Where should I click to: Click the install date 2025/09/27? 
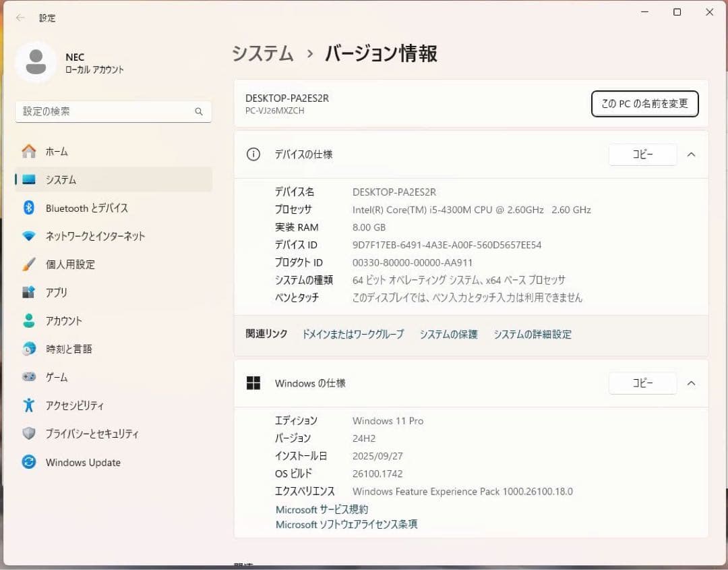[377, 456]
